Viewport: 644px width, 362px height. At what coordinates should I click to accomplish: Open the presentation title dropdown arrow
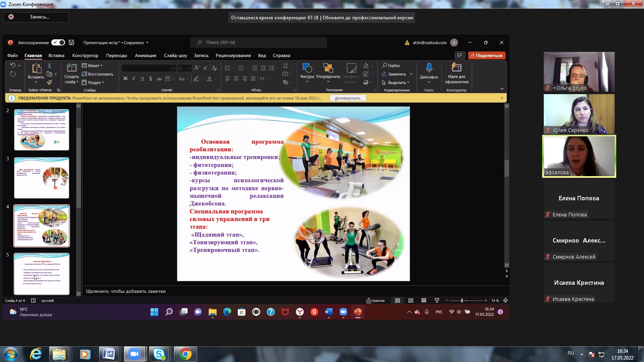[147, 43]
